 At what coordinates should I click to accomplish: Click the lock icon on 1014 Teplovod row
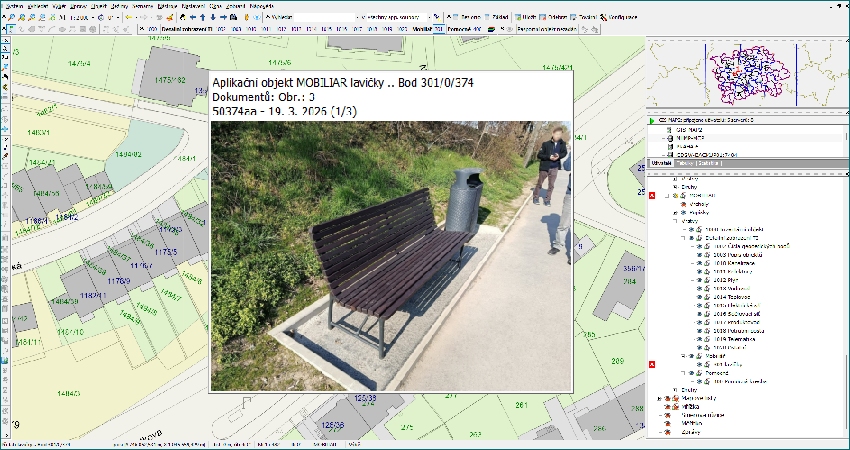tap(707, 297)
